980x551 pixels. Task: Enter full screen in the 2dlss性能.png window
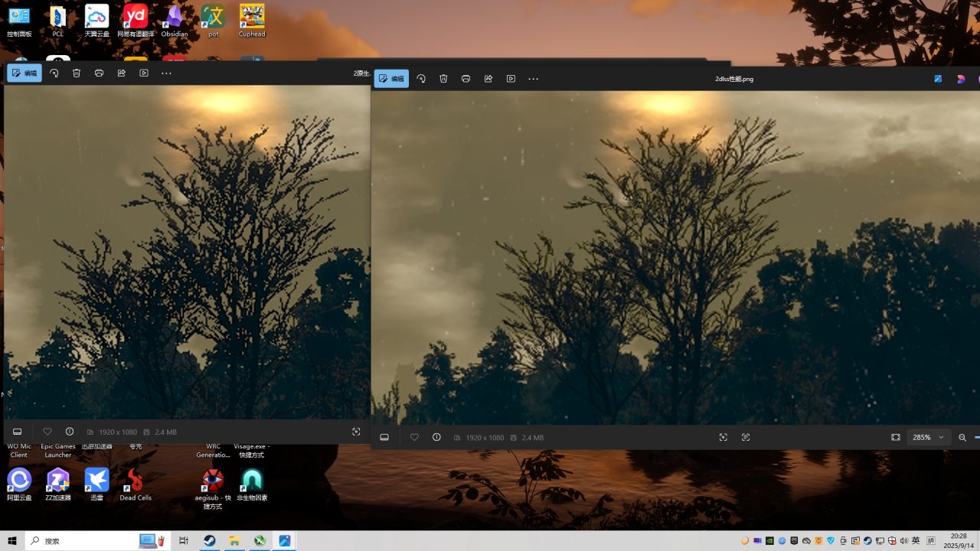click(896, 437)
